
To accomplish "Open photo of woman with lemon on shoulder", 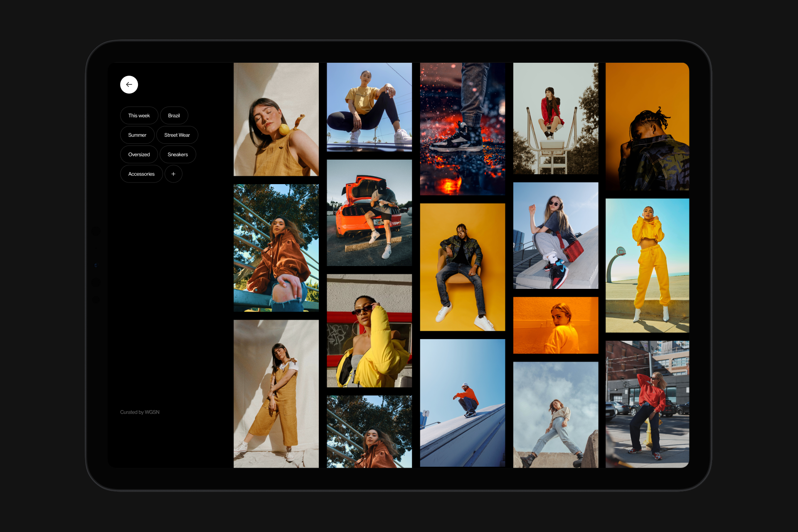I will [276, 119].
